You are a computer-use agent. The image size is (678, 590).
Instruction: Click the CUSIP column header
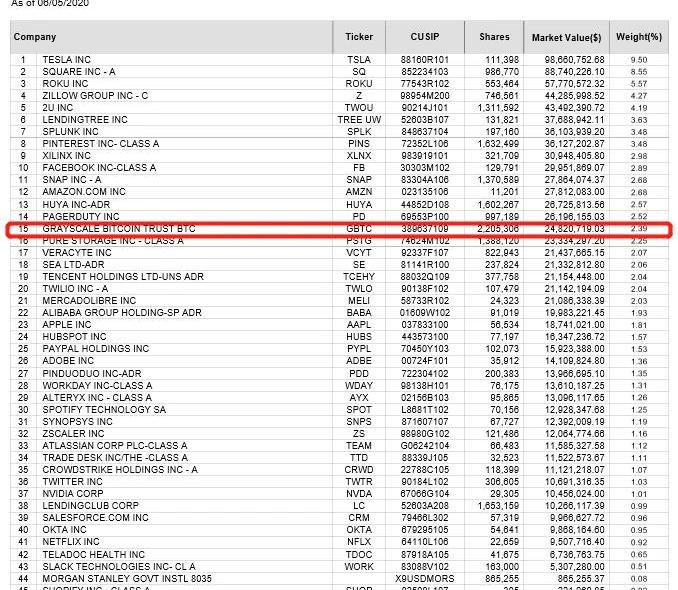click(425, 37)
